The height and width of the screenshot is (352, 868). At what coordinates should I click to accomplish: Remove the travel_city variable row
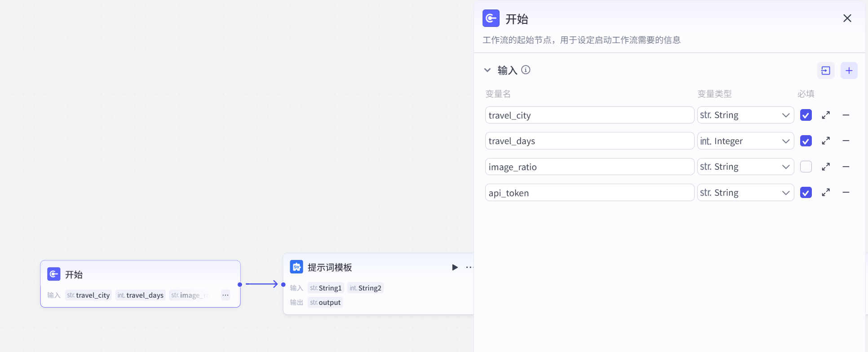tap(846, 115)
